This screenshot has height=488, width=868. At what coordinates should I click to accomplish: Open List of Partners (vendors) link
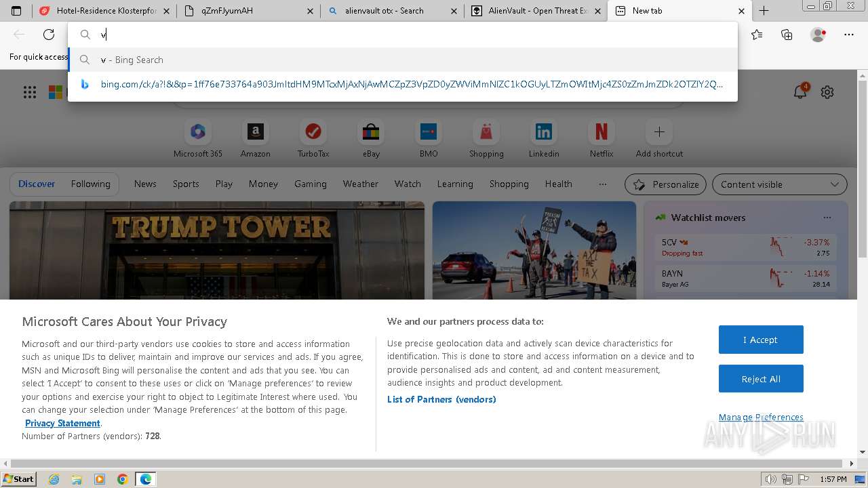[x=441, y=399]
